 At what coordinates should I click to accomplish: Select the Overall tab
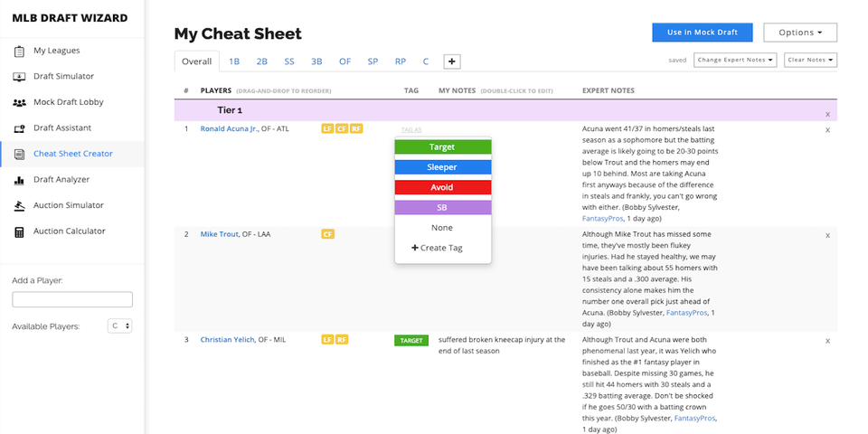click(196, 61)
